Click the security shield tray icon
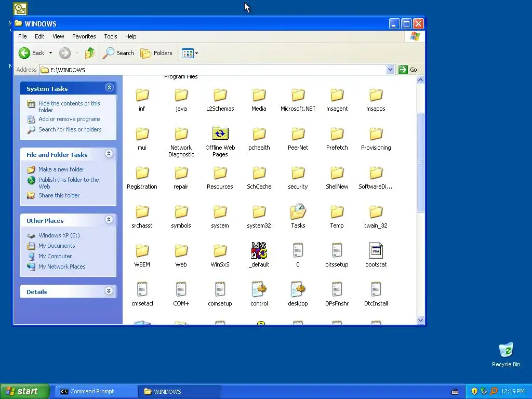The width and height of the screenshot is (532, 399). pos(474,391)
